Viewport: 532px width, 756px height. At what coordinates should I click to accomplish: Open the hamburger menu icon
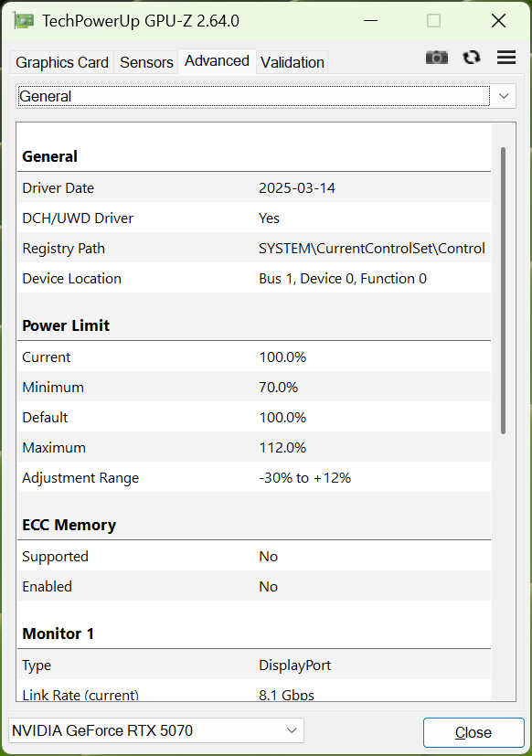point(506,58)
